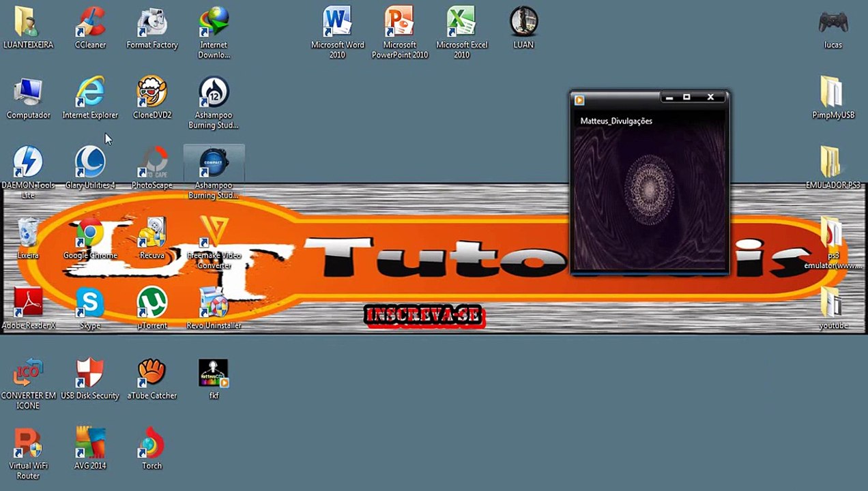The image size is (868, 491).
Task: Open the CONVERTER EM ICONE shortcut
Action: pyautogui.click(x=28, y=383)
